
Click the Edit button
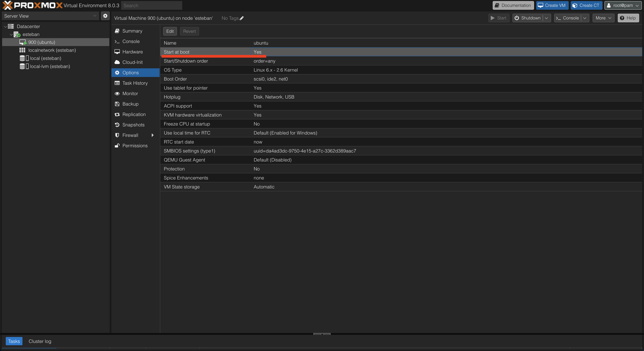(x=170, y=31)
